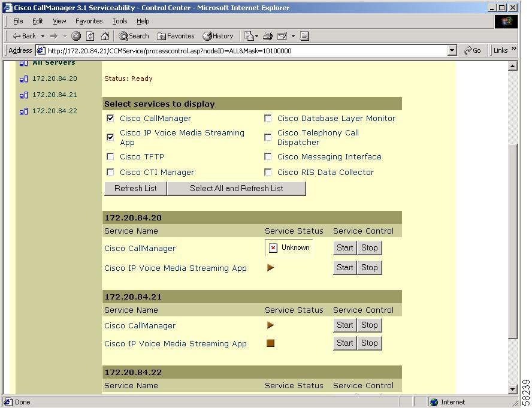This screenshot has height=408, width=532.
Task: Click the running arrow status for 172.20.84.20 Streaming App
Action: coord(270,268)
